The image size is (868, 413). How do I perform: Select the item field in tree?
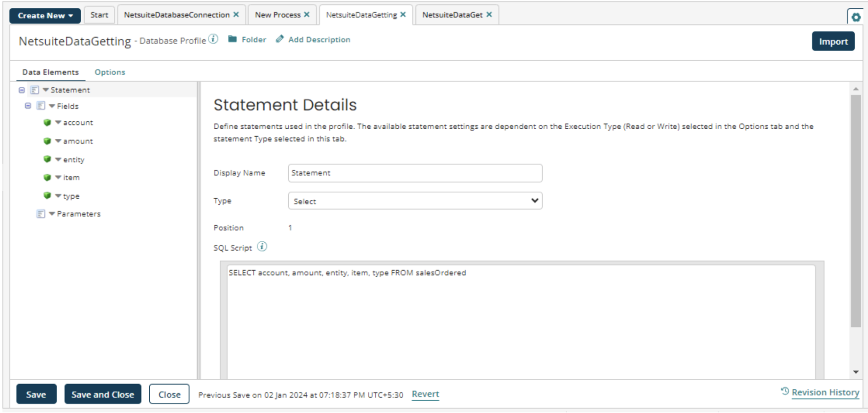click(71, 177)
